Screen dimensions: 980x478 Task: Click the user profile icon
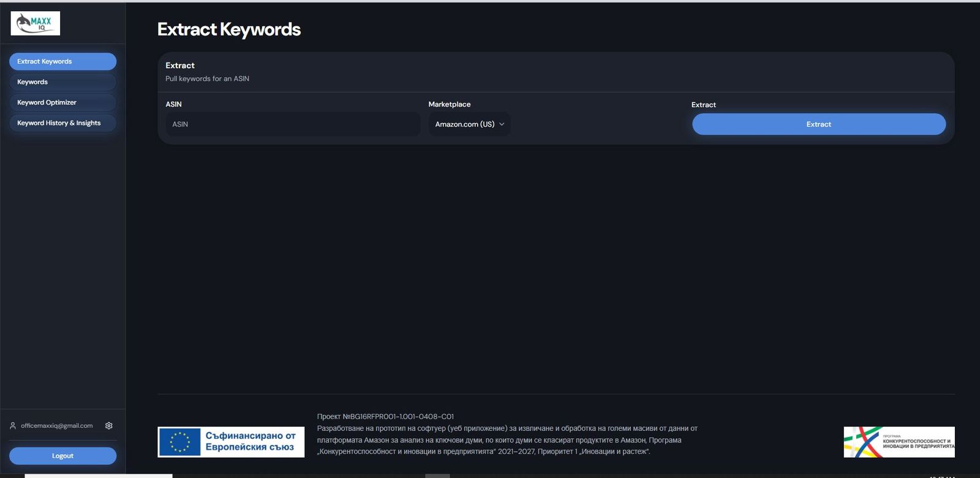tap(13, 426)
